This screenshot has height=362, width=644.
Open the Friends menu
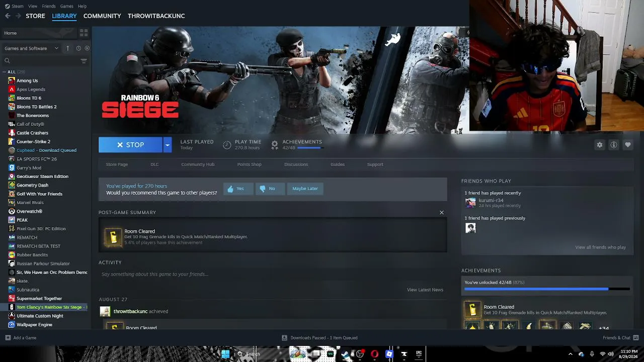pyautogui.click(x=49, y=6)
